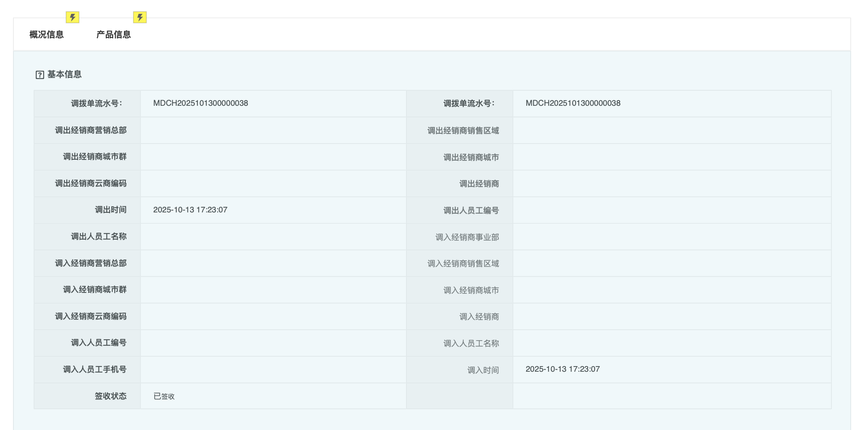This screenshot has height=430, width=868.
Task: Click the 调出经销商 label
Action: click(479, 184)
